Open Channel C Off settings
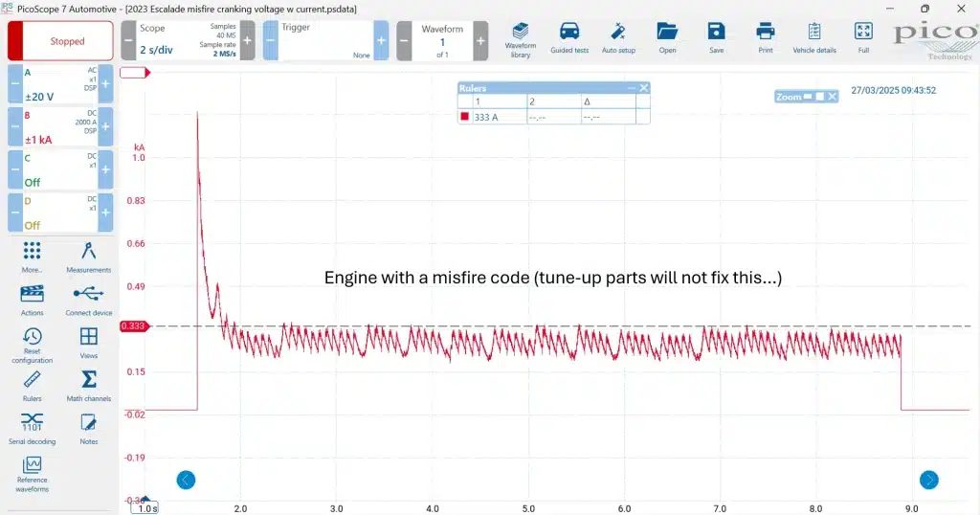The height and width of the screenshot is (515, 980). click(x=60, y=169)
